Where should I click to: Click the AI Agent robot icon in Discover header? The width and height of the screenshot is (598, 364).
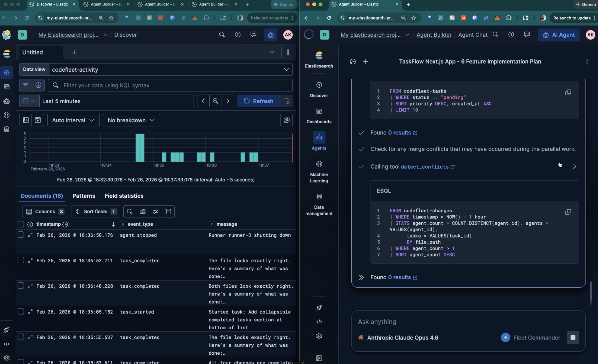(x=270, y=35)
